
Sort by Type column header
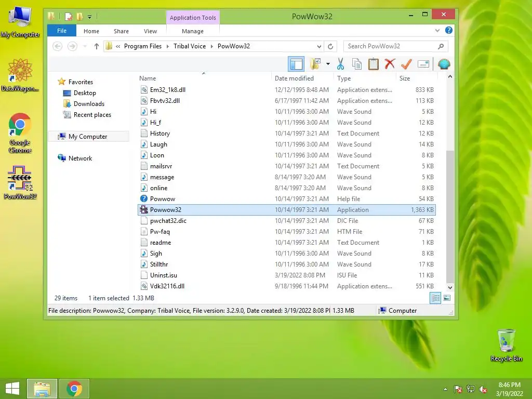(365, 78)
